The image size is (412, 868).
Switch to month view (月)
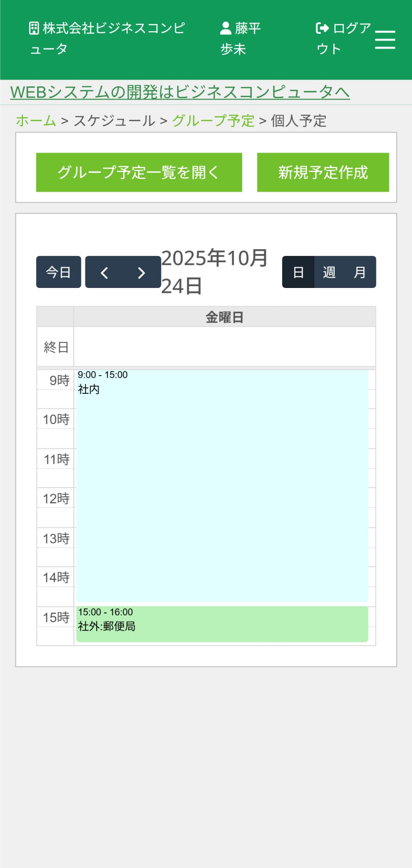pos(360,272)
